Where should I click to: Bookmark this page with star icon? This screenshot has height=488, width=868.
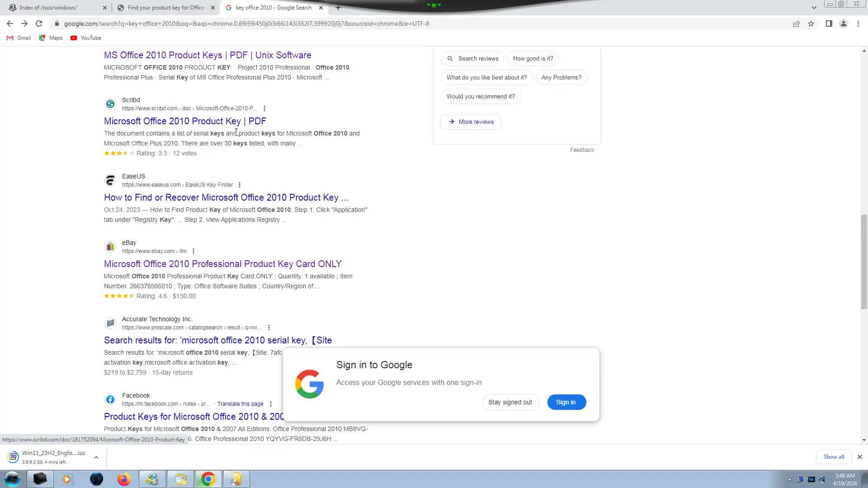coord(811,23)
